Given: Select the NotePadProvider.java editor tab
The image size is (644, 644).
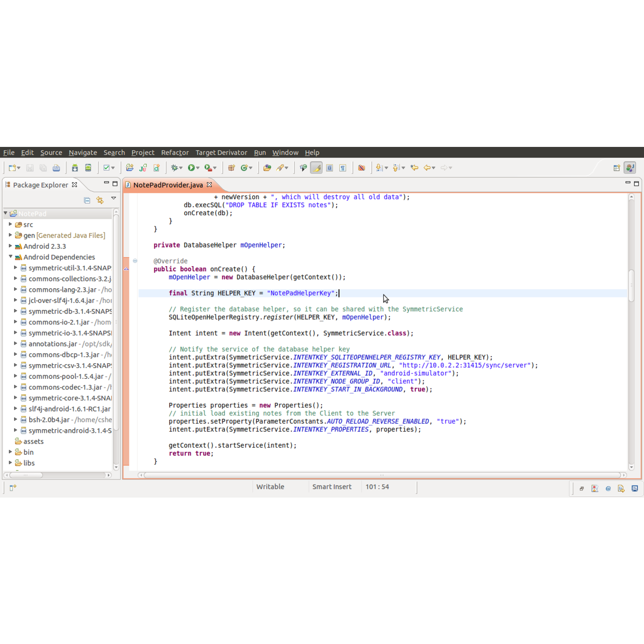Looking at the screenshot, I should pyautogui.click(x=168, y=185).
